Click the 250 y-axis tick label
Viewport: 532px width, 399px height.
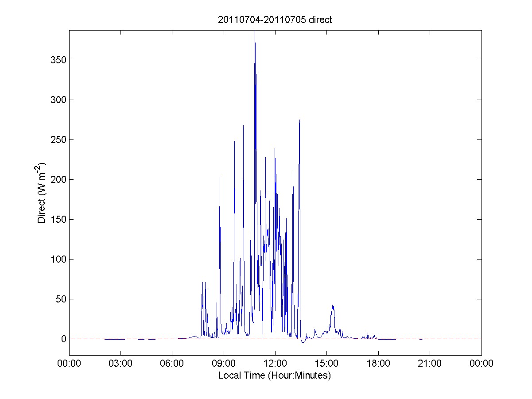tap(58, 139)
